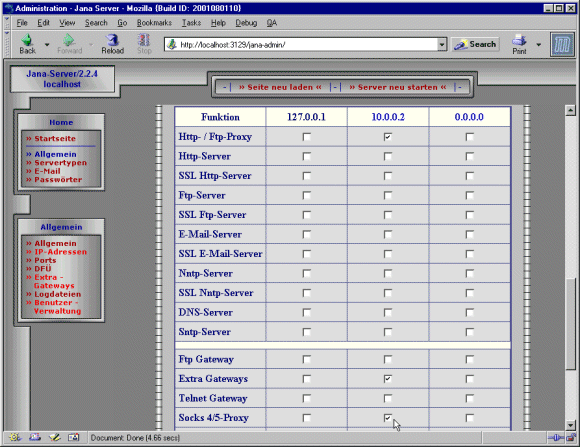Image resolution: width=580 pixels, height=447 pixels.
Task: Open the Mail icon in status bar
Action: point(35,438)
